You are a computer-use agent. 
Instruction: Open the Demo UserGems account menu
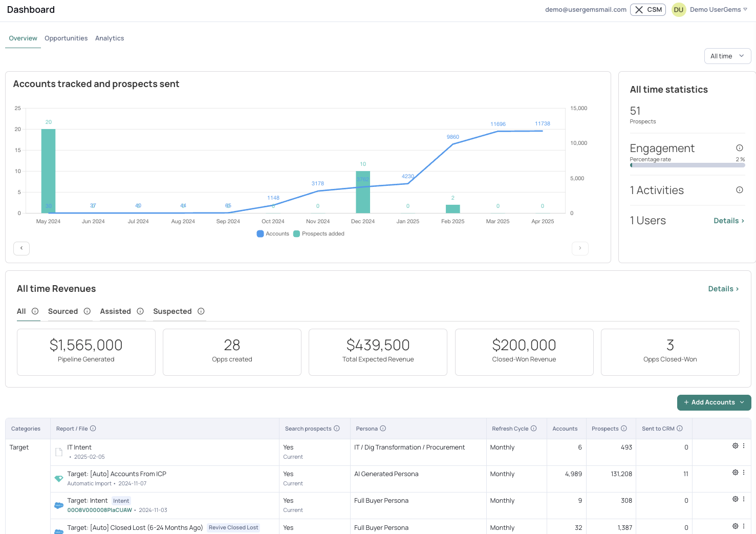[718, 10]
